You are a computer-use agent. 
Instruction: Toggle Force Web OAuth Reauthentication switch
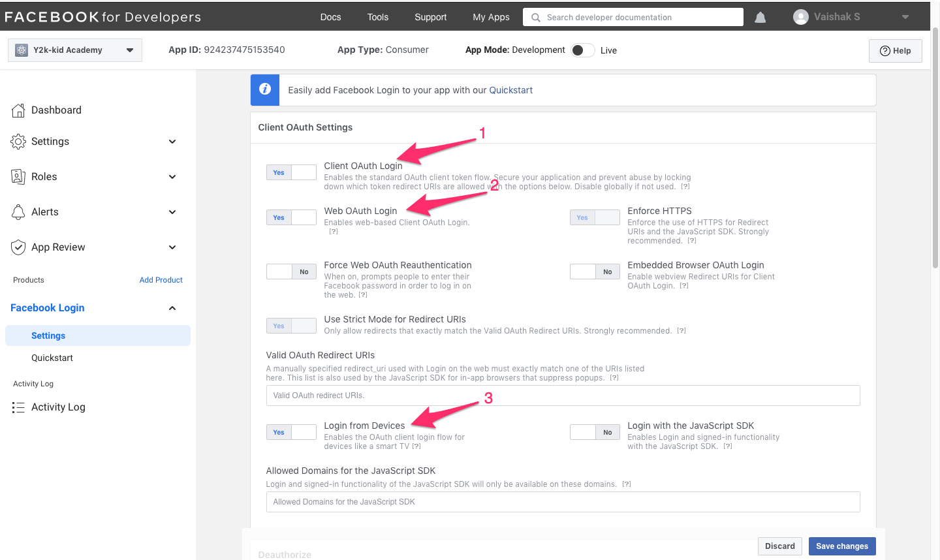pos(291,272)
